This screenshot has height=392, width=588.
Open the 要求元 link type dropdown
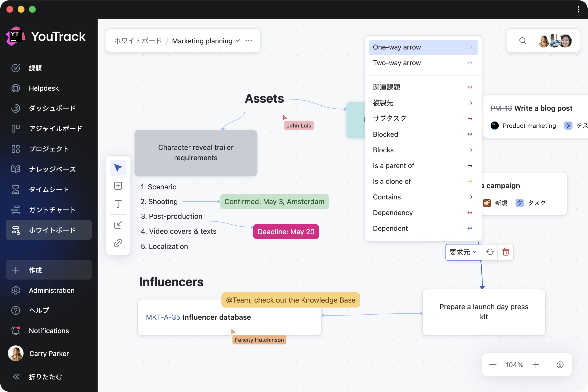point(463,252)
